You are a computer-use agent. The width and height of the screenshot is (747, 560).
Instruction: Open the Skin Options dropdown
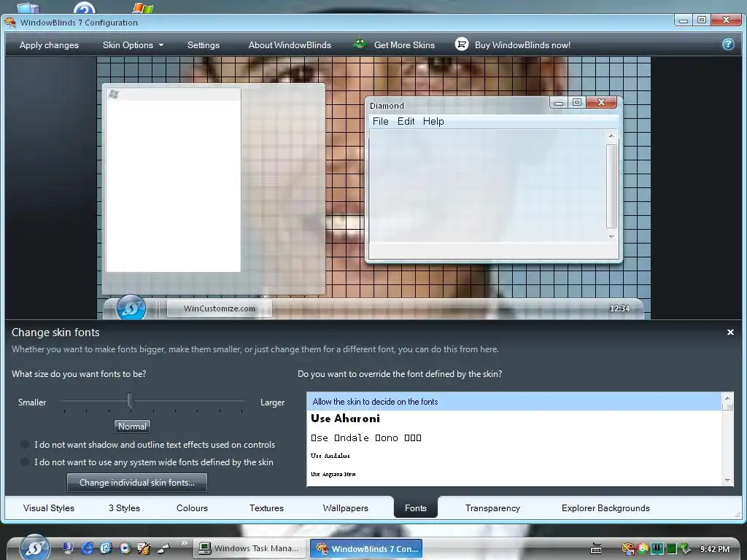coord(133,44)
